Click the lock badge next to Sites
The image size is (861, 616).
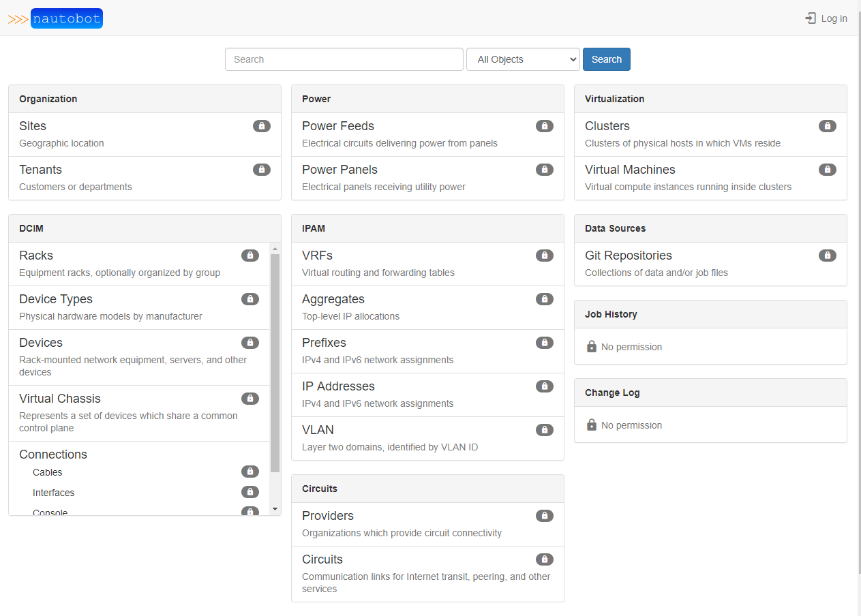[x=262, y=126]
